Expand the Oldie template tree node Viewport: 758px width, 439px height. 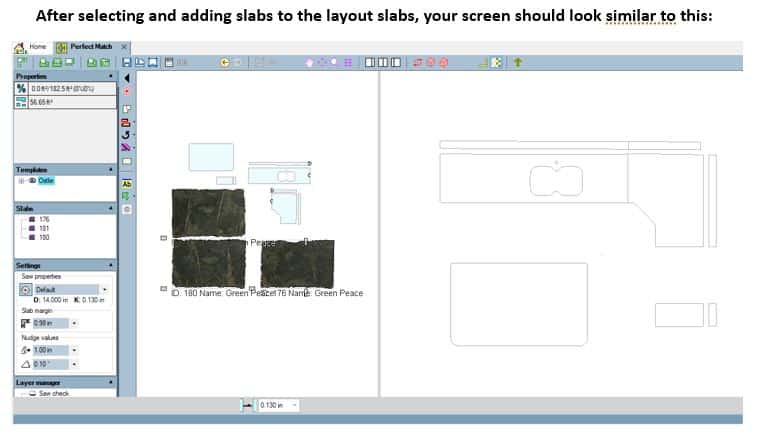click(x=21, y=181)
